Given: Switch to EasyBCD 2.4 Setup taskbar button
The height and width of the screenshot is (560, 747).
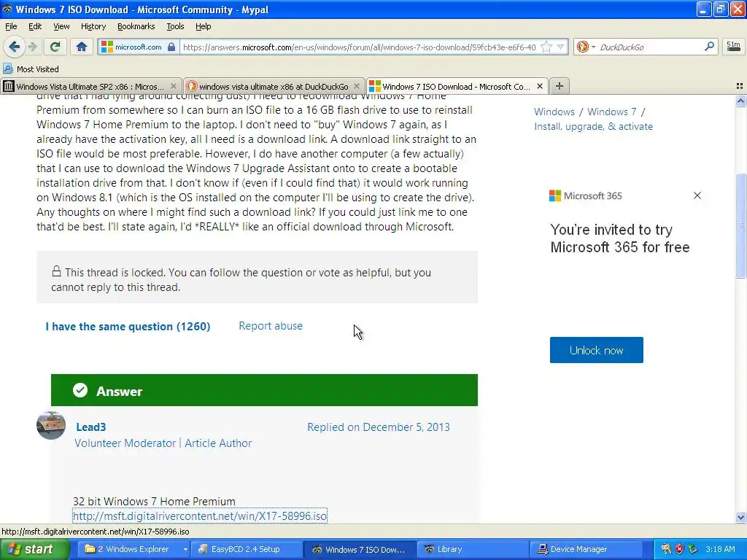Looking at the screenshot, I should 245,550.
